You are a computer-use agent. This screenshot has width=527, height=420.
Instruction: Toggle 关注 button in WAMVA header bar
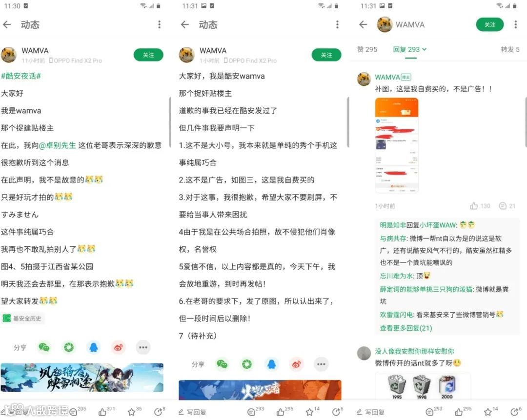click(490, 24)
